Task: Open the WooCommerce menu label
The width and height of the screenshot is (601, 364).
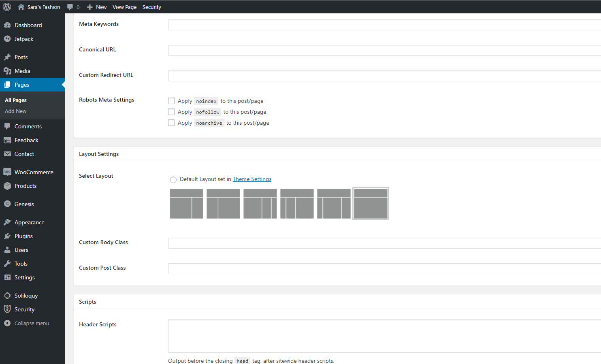Action: (x=34, y=172)
